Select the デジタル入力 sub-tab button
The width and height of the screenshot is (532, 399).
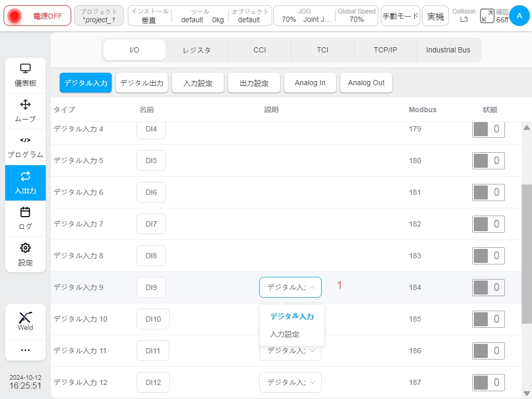tap(86, 83)
